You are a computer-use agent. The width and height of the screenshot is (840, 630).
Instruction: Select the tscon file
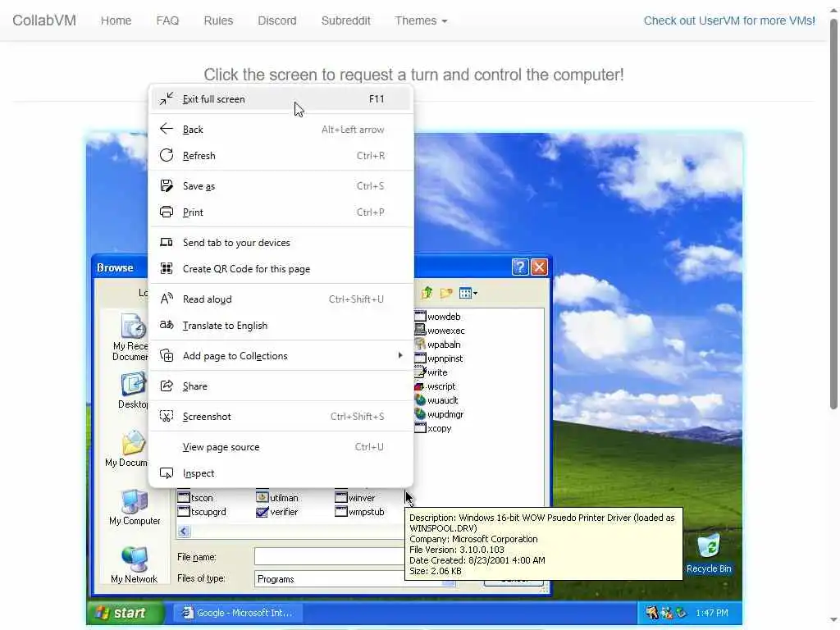[195, 498]
